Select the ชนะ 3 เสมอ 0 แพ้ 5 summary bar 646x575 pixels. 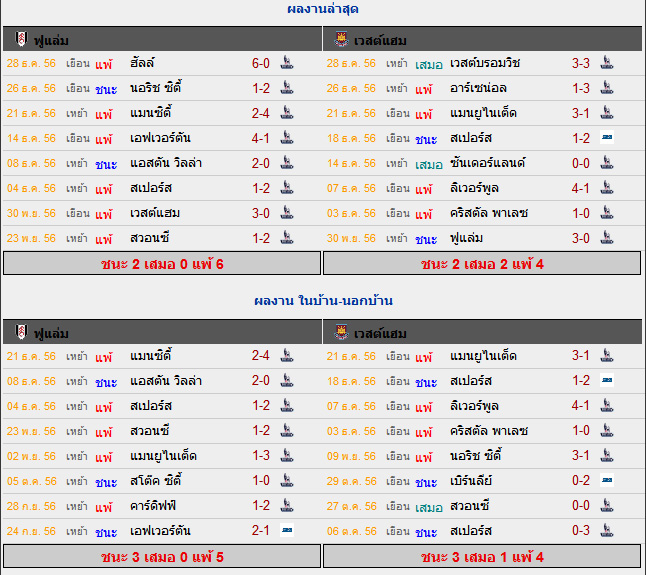[162, 556]
